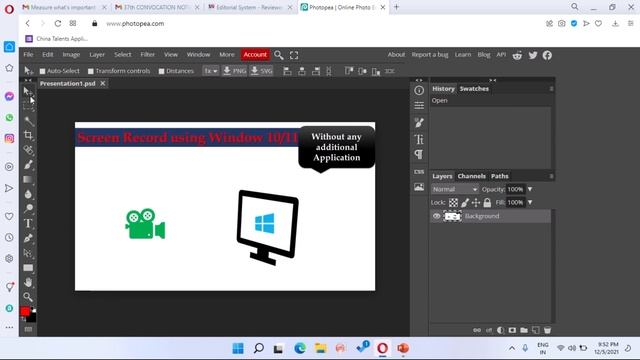Close the Presentation1.psd document tab

[103, 83]
